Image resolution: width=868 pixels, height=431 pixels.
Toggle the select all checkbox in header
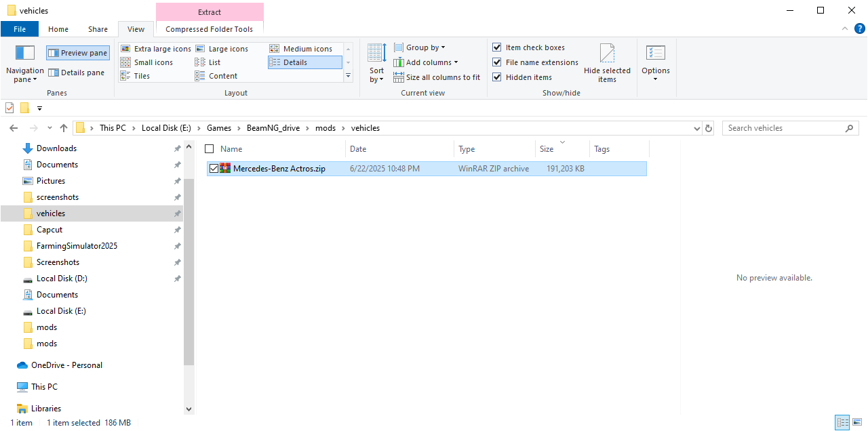pos(209,149)
